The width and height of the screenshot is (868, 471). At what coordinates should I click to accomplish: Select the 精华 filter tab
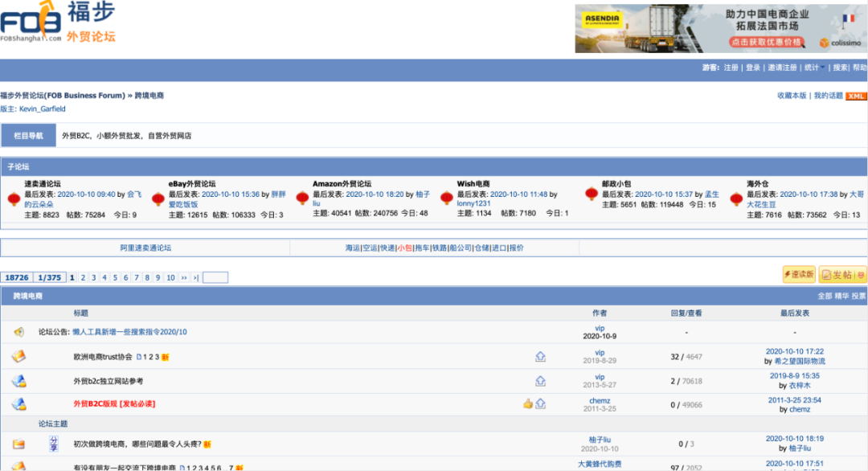click(841, 297)
